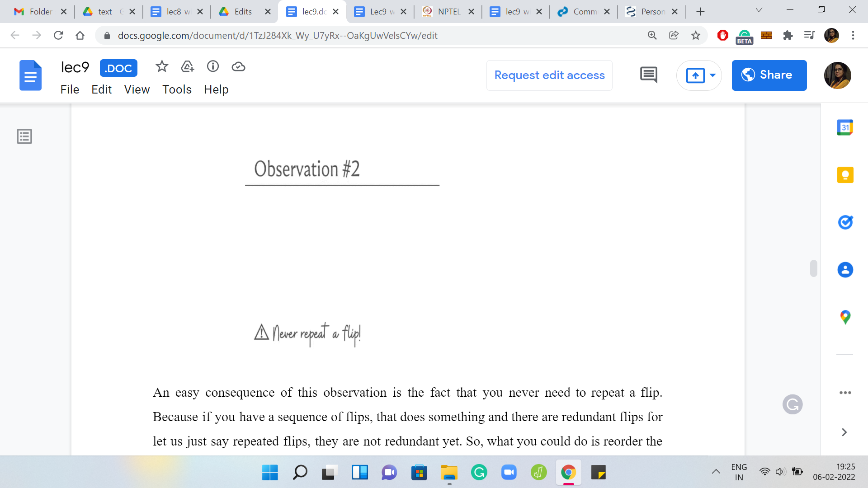This screenshot has height=488, width=868.
Task: Open Google Calendar side panel
Action: click(x=845, y=127)
